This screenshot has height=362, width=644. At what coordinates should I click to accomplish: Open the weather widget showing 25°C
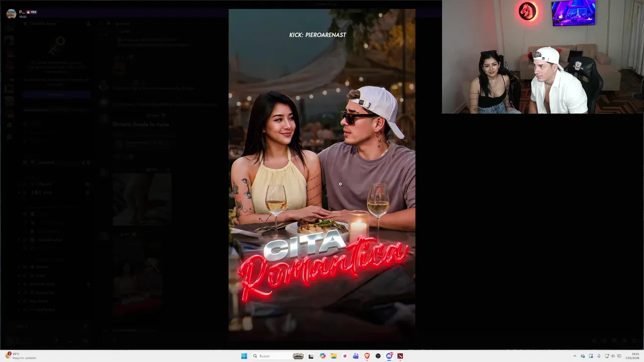[20, 356]
